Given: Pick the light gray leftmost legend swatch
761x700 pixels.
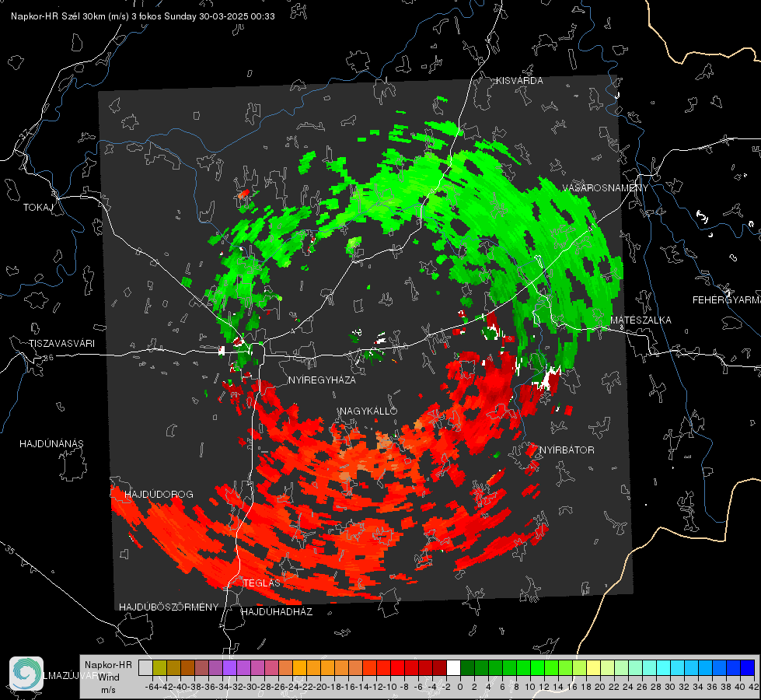Looking at the screenshot, I should (x=145, y=668).
